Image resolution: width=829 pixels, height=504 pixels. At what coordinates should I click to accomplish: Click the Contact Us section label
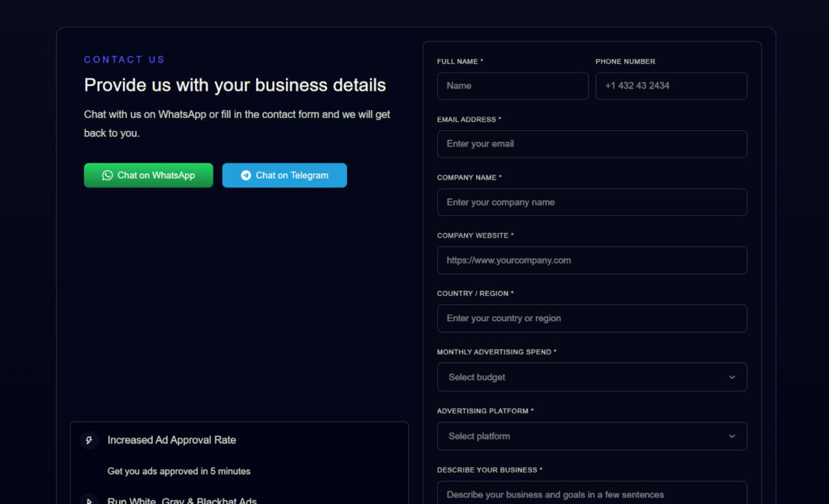click(124, 60)
